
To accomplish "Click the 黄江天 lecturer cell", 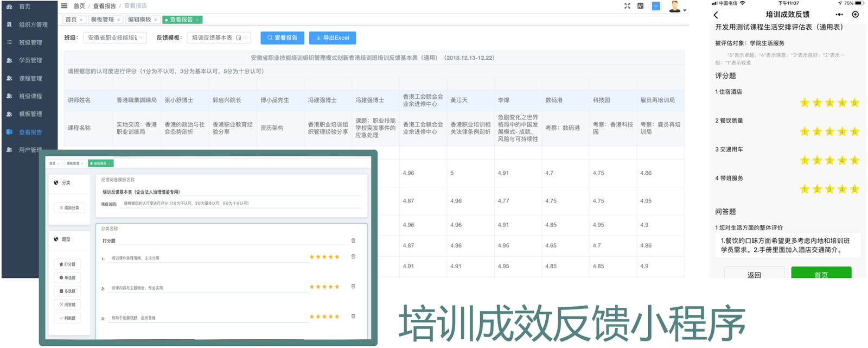I will coord(470,100).
